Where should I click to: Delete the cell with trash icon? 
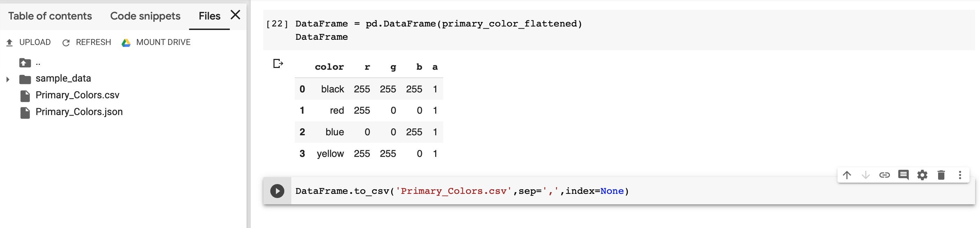click(x=941, y=175)
